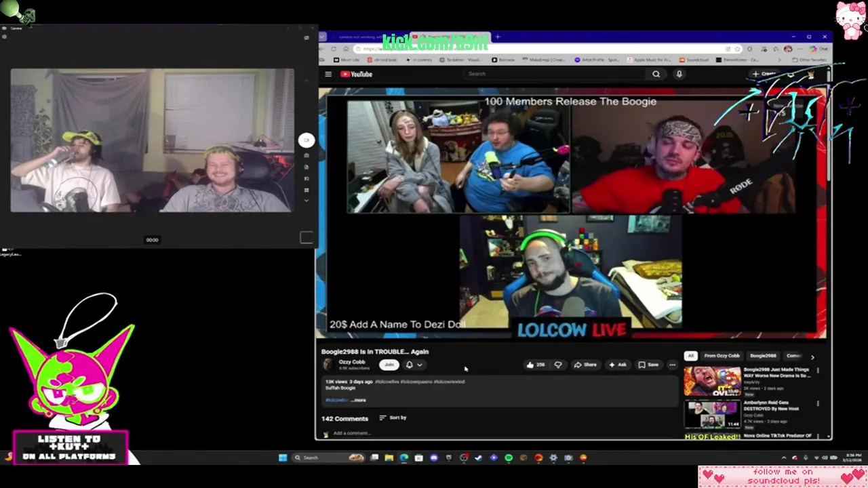Join the Ozzy Cobb channel membership

pos(389,365)
